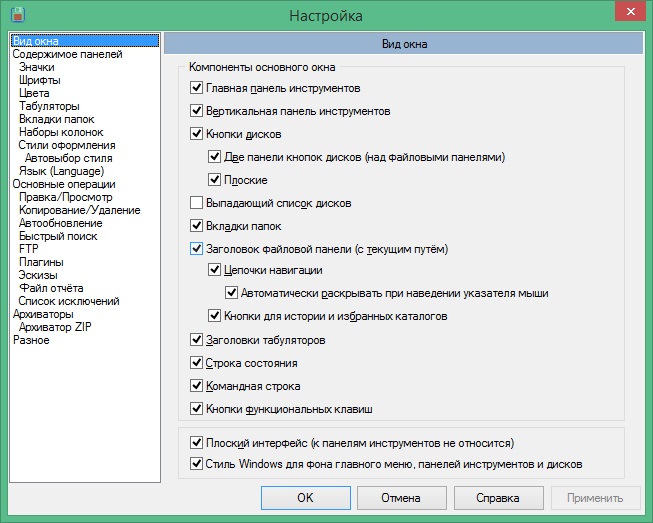653x523 pixels.
Task: Uncheck Плоский интерфейс option
Action: [x=196, y=442]
